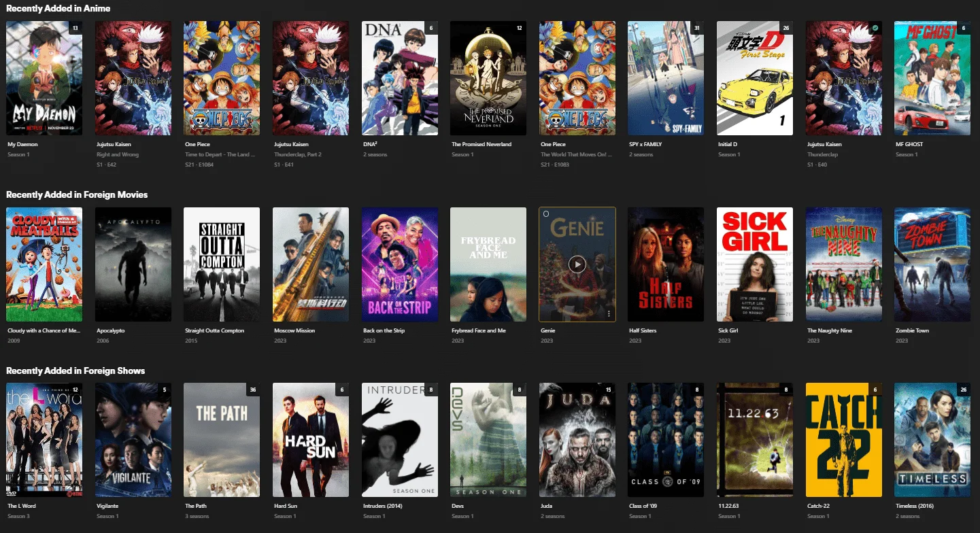Play Genie using the poster play button
Image resolution: width=980 pixels, height=533 pixels.
click(x=577, y=264)
